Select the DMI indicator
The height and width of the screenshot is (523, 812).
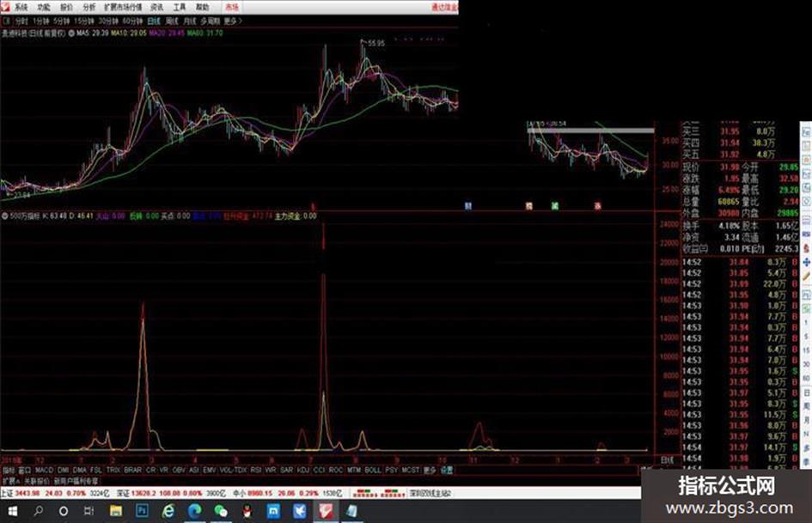click(64, 470)
